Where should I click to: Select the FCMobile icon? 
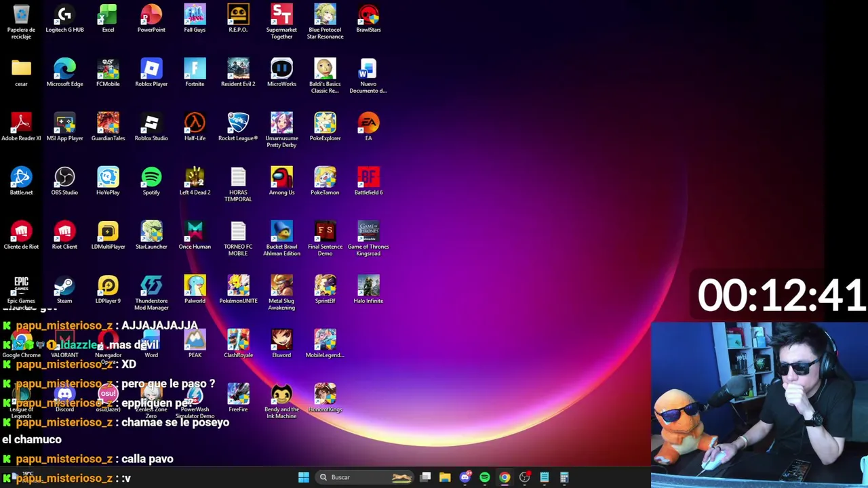coord(108,73)
